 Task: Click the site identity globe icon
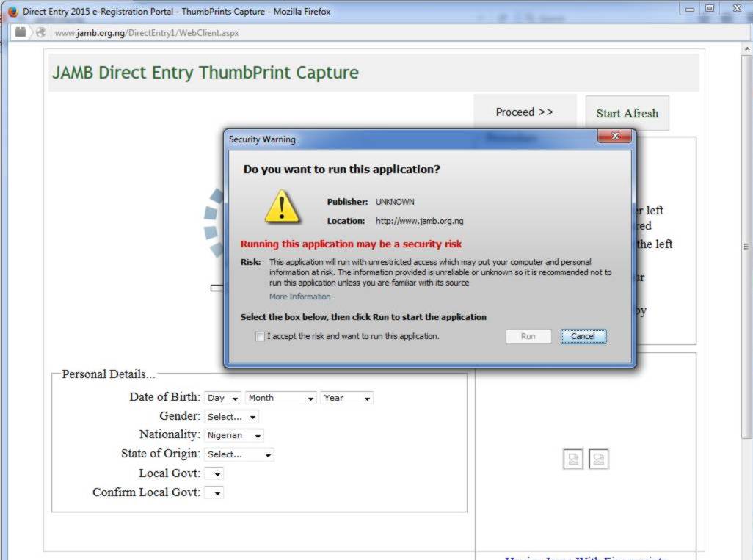[x=41, y=32]
